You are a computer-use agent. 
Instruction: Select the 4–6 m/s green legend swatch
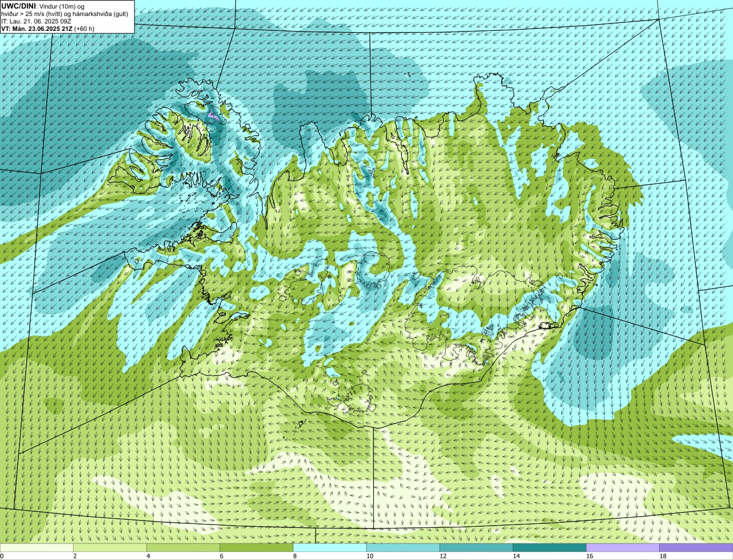(183, 547)
